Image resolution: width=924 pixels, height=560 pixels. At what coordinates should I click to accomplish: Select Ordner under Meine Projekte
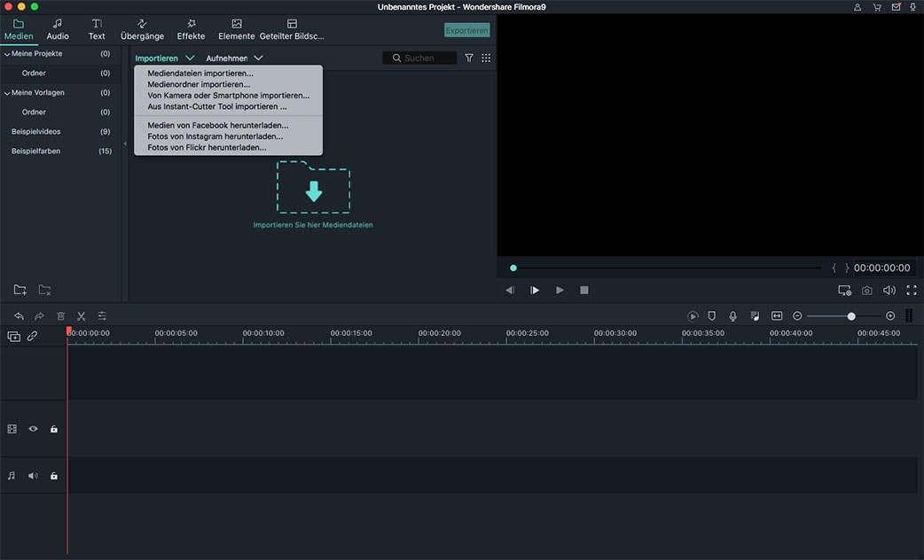(x=34, y=73)
